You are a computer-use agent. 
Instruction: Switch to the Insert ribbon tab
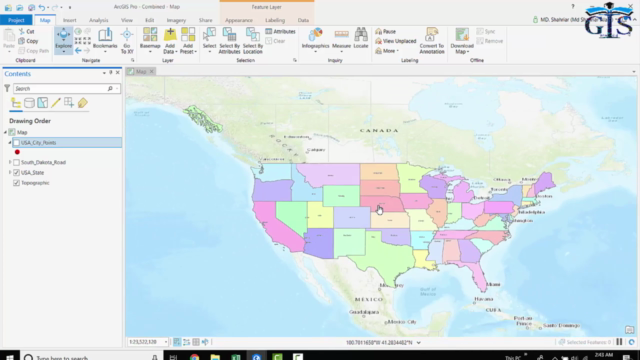coord(69,20)
